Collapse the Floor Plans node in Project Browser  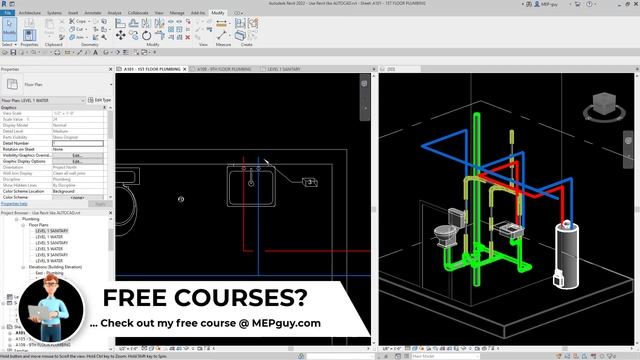tap(23, 225)
